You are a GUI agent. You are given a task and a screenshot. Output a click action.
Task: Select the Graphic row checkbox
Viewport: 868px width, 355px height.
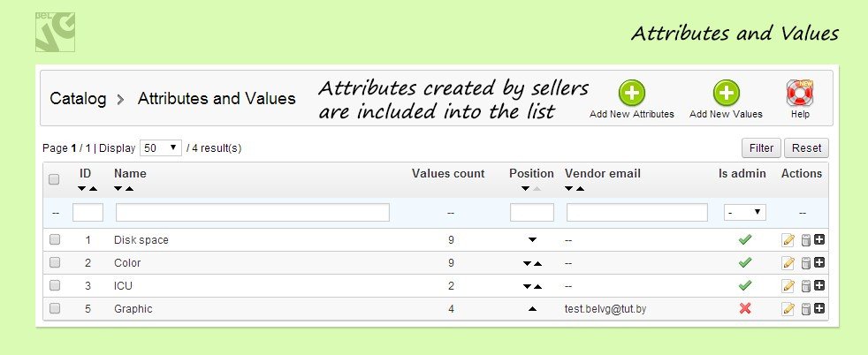pyautogui.click(x=54, y=308)
